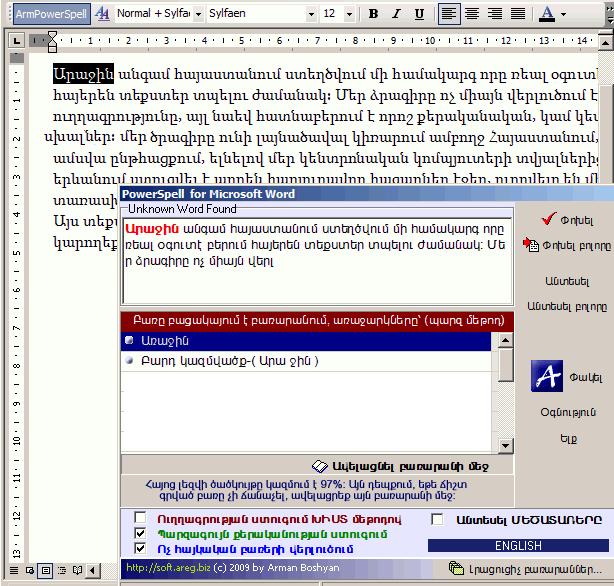Align text right
Screen dimensions: 614x586
tap(495, 14)
